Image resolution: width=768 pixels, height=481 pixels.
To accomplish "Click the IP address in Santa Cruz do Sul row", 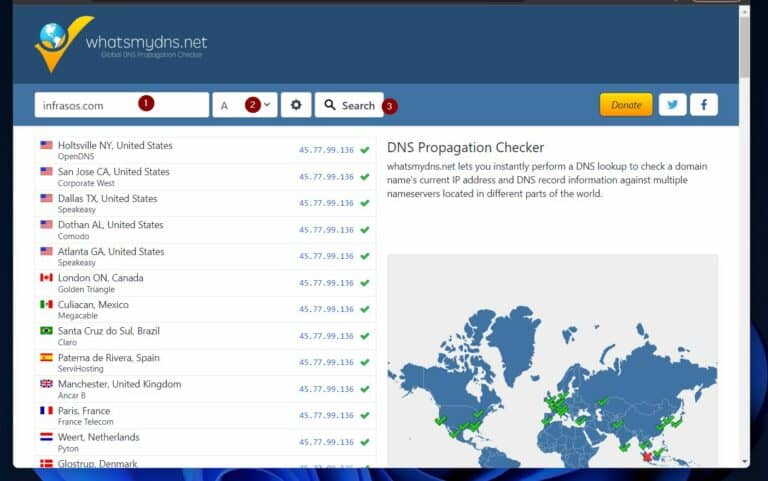I will 326,336.
